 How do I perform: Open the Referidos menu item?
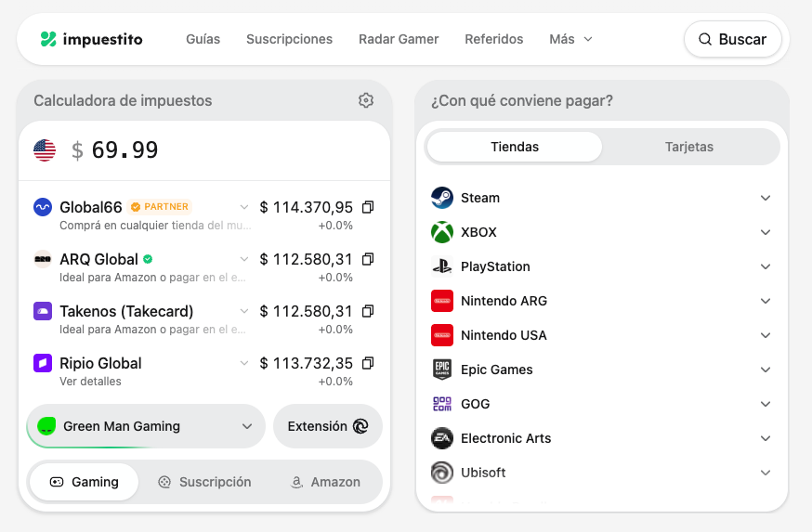[x=494, y=39]
